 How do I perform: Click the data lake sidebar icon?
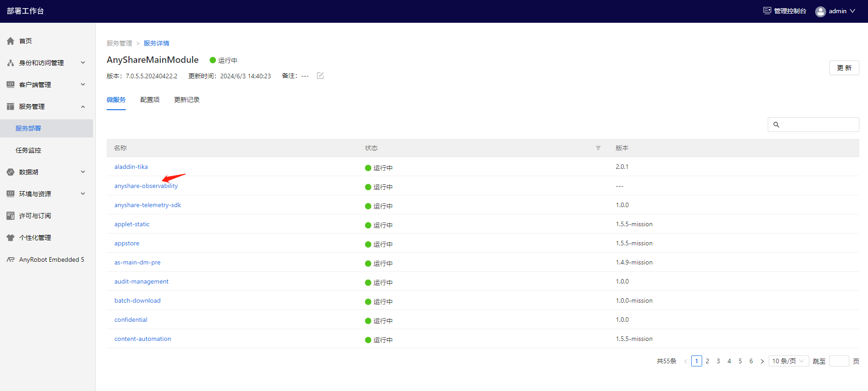(10, 172)
